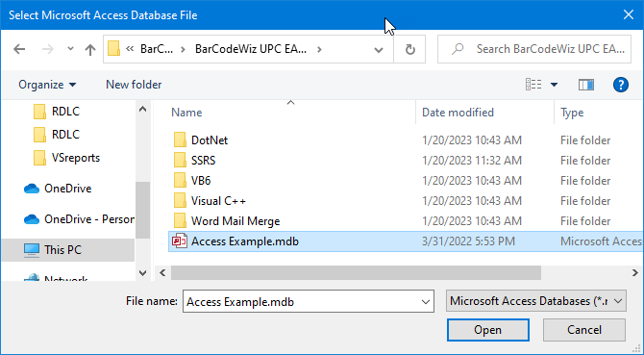This screenshot has height=355, width=644.
Task: Click the DotNet folder icon
Action: 180,140
